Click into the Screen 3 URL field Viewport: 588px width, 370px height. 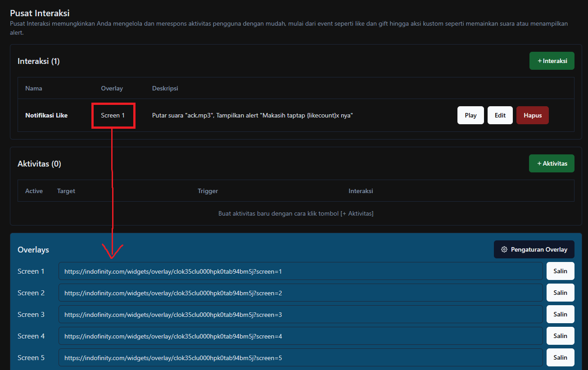click(x=300, y=315)
